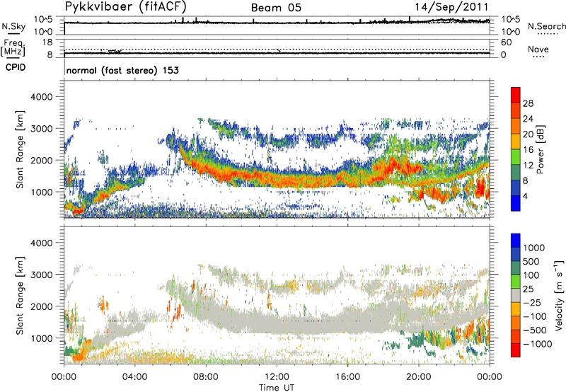Click the yellow 16–20 dB power swatch
Image resolution: width=566 pixels, height=392 pixels.
click(516, 141)
